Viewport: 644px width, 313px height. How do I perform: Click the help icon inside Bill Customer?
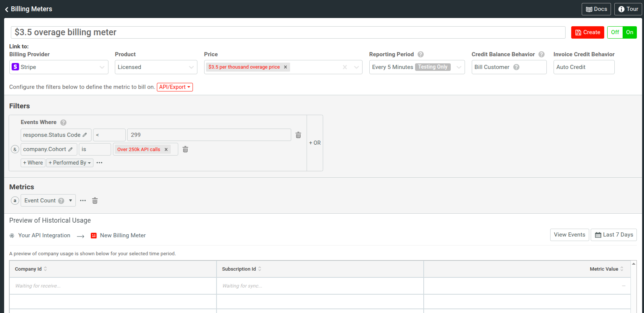(516, 67)
